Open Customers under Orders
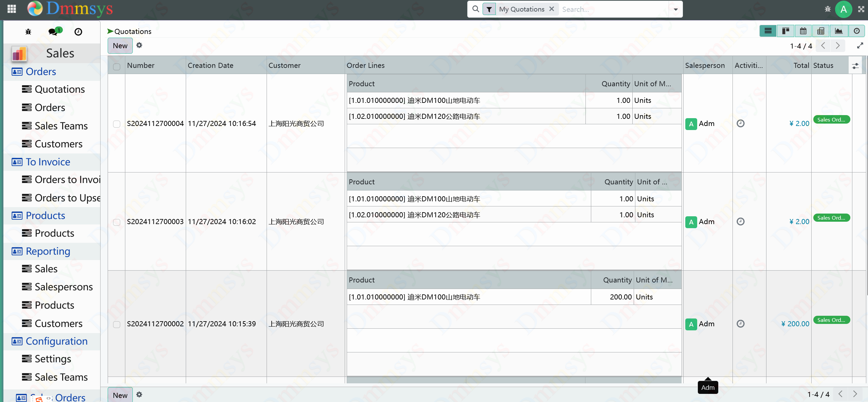 point(52,144)
